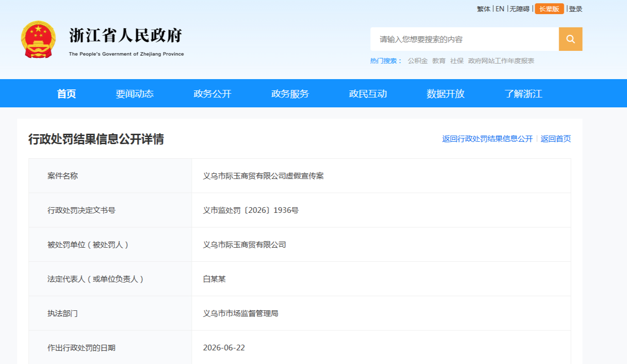Open 数据开放 navigation item
Image resolution: width=627 pixels, height=364 pixels.
point(446,94)
